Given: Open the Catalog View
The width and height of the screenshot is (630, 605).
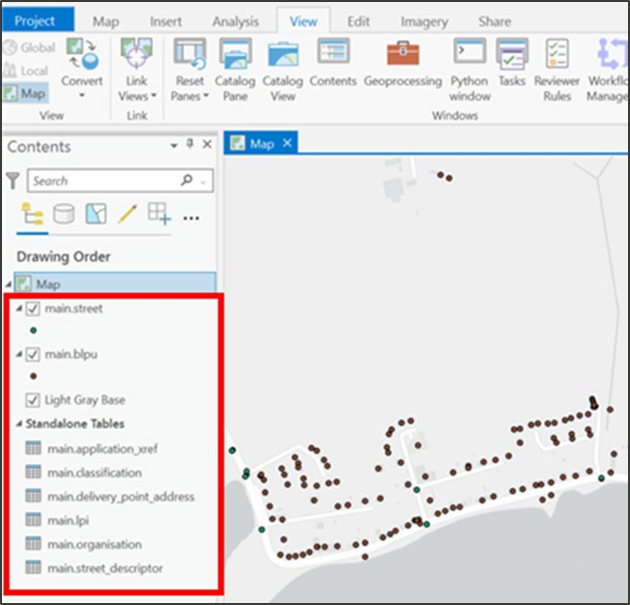Looking at the screenshot, I should click(x=283, y=70).
